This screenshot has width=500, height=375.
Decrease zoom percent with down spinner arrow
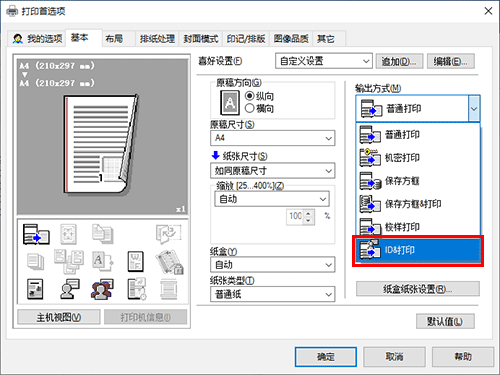pos(309,221)
